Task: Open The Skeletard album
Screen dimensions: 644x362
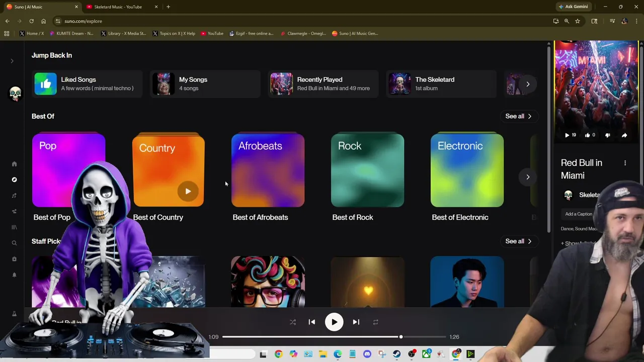Action: (441, 83)
